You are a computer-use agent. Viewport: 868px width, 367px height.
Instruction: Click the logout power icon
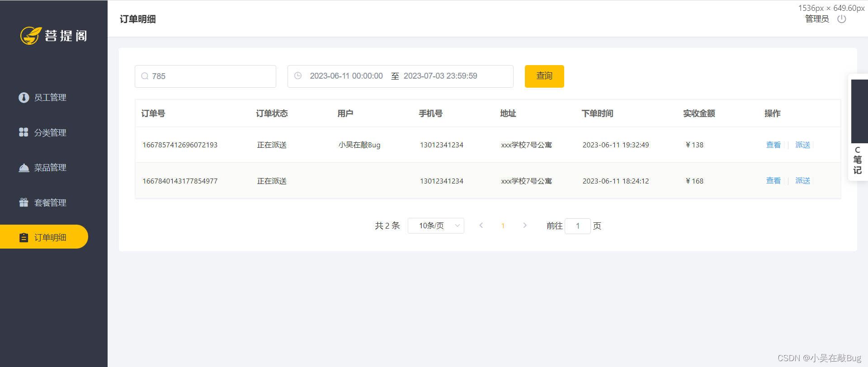coord(841,19)
